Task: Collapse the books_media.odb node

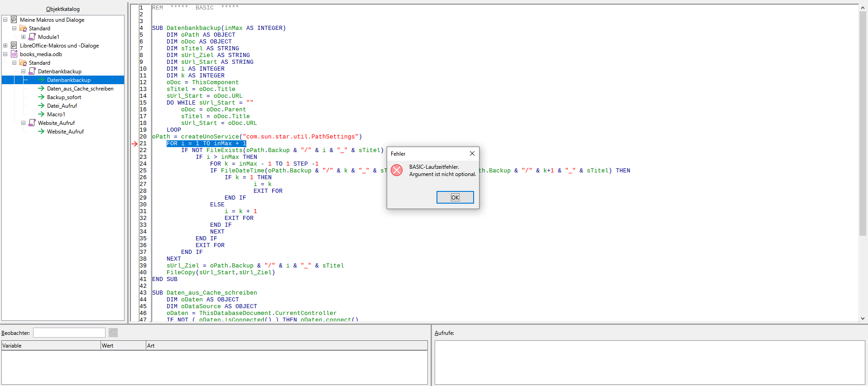Action: pyautogui.click(x=5, y=54)
